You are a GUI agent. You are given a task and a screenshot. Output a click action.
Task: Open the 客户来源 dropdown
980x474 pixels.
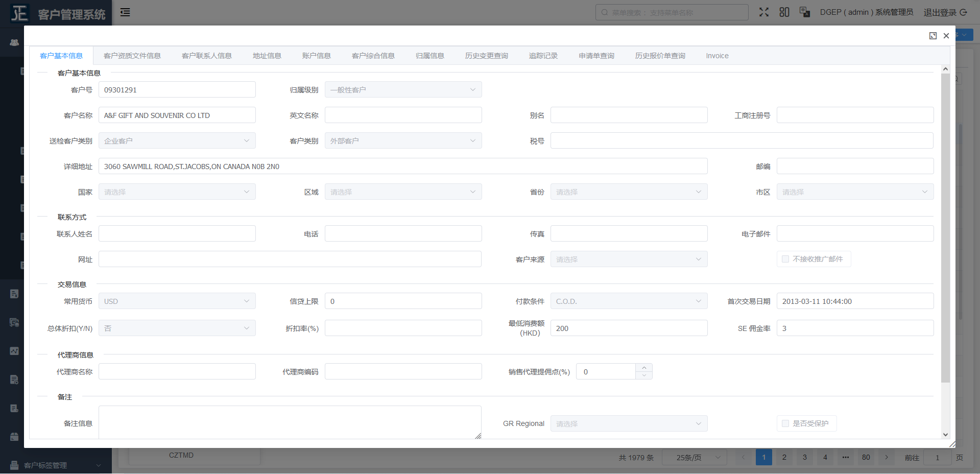(x=629, y=259)
